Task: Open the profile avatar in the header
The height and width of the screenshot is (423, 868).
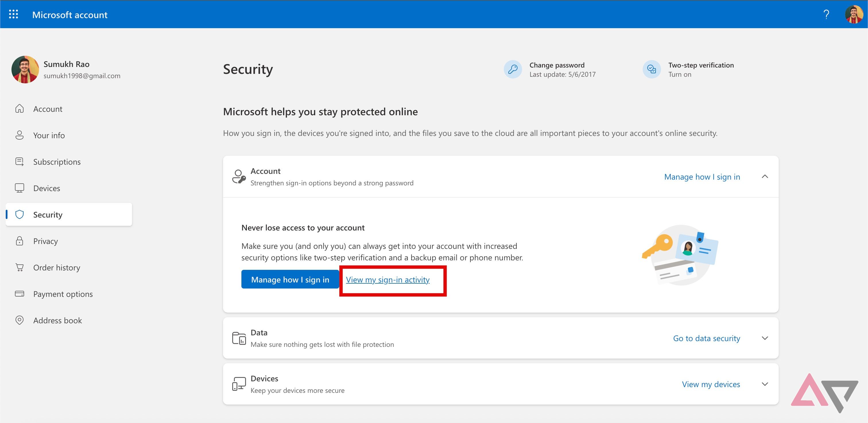Action: click(854, 14)
